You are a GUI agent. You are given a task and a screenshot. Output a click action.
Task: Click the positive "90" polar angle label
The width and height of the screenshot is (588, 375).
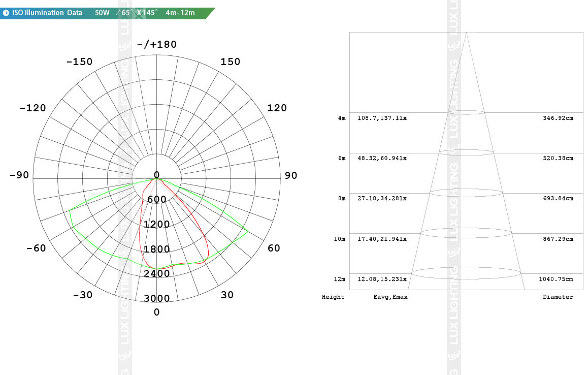[291, 175]
